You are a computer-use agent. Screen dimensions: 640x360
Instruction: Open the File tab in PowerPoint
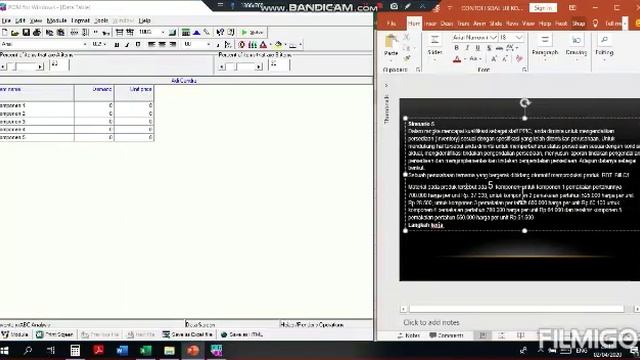pos(391,24)
